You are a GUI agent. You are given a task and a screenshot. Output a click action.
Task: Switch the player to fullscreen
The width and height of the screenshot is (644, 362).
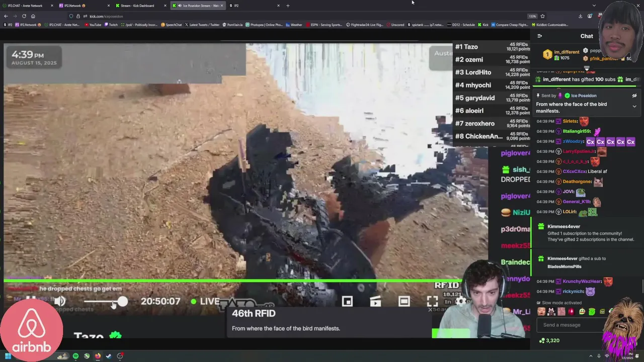point(432,301)
